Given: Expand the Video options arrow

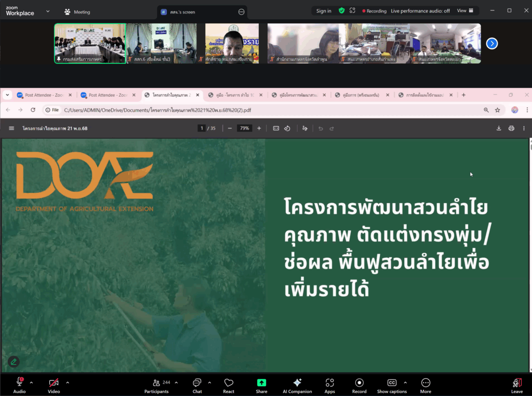Looking at the screenshot, I should (x=68, y=382).
